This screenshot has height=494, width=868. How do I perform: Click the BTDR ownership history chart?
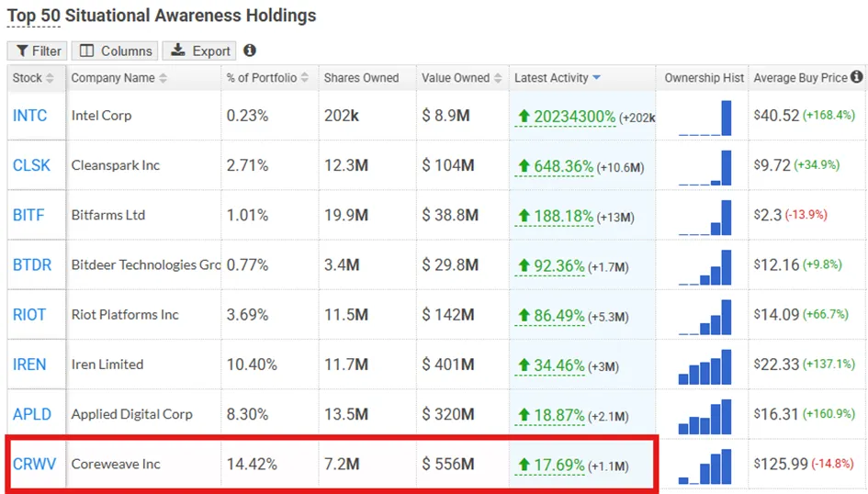pyautogui.click(x=705, y=267)
